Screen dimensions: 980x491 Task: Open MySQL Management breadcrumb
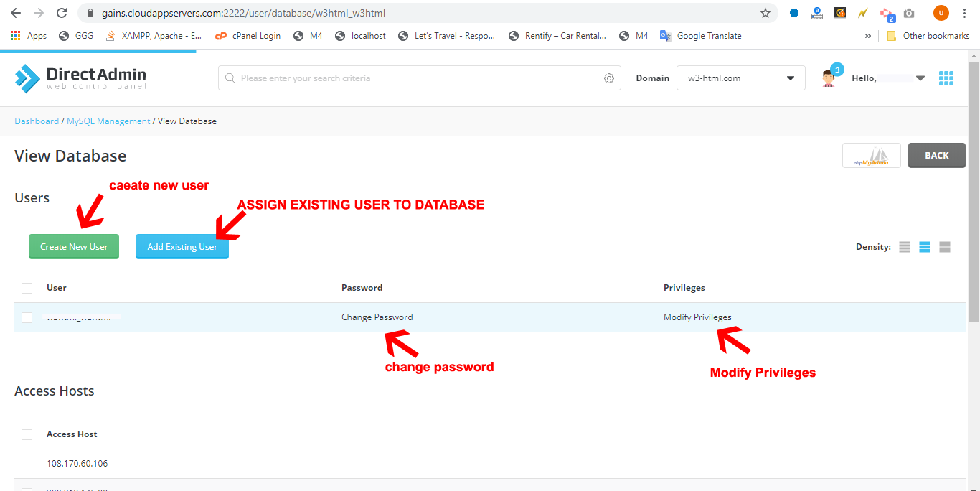coord(108,121)
